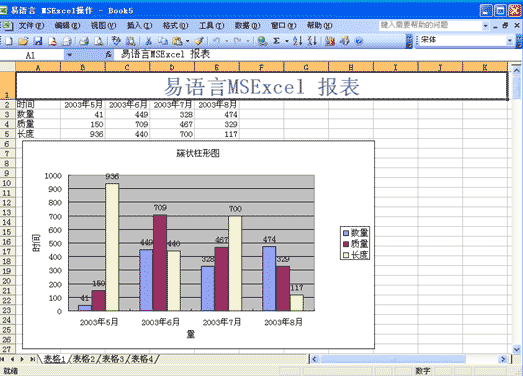Click the horizontal scrollbar right arrow
Viewport: 523px width, 376px height.
(503, 359)
